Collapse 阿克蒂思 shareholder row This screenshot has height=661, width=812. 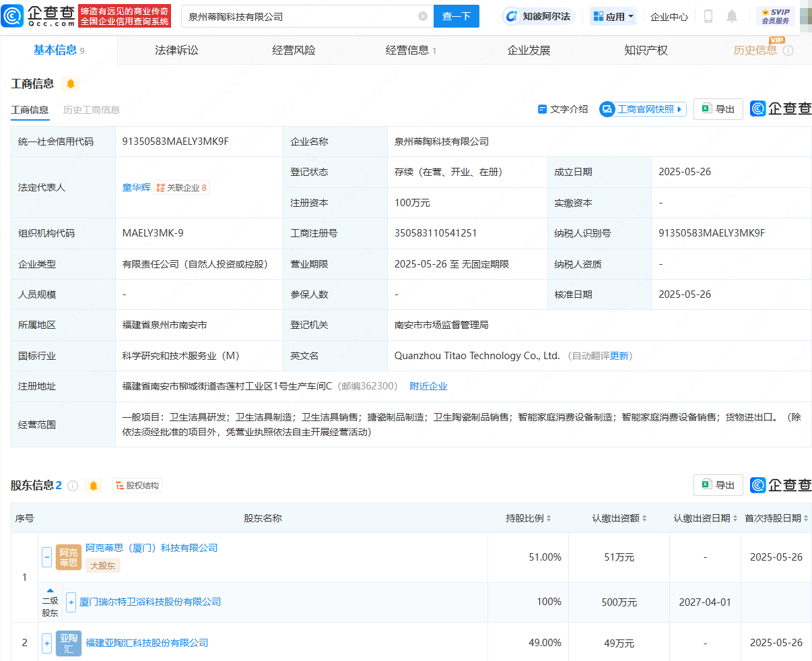coord(47,557)
